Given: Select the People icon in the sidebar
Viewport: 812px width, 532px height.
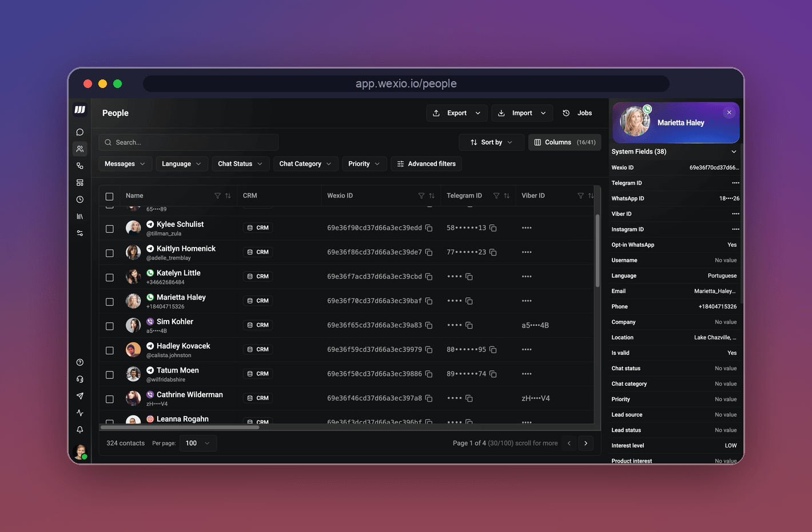Looking at the screenshot, I should coord(80,149).
